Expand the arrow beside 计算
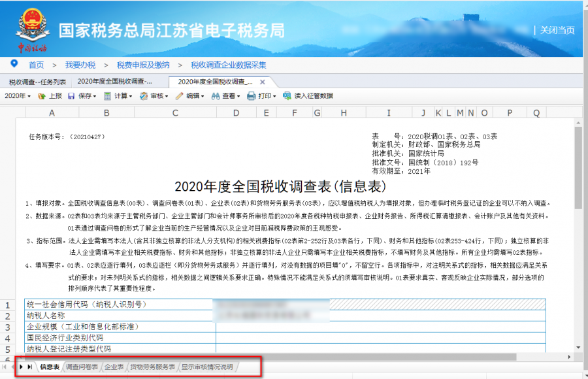Viewport: 588px width, 379px height. click(131, 97)
